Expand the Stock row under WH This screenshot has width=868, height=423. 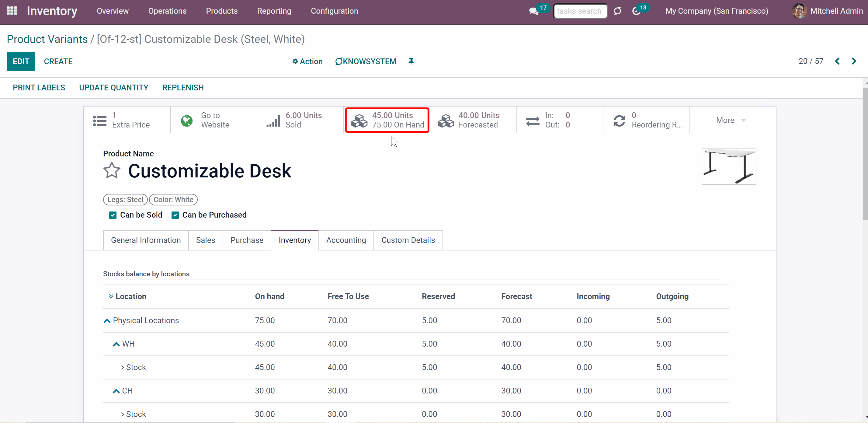tap(122, 367)
